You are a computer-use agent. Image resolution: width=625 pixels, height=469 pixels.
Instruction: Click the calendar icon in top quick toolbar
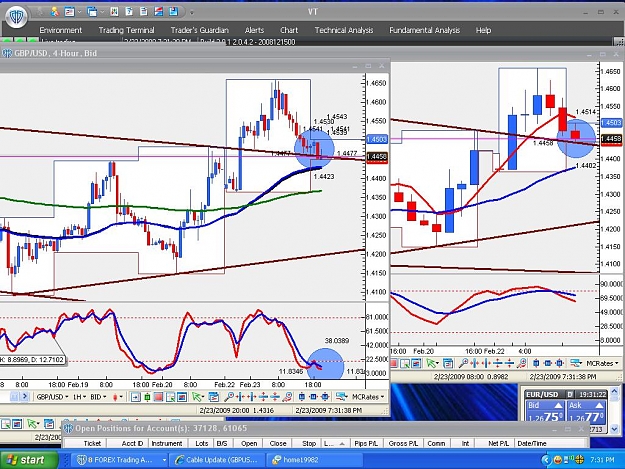(70, 12)
